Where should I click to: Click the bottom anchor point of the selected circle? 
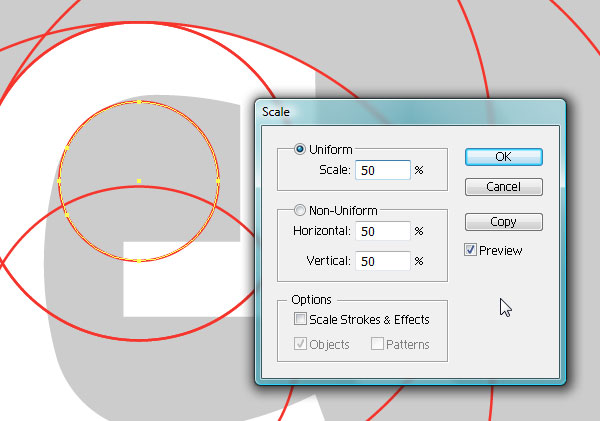139,261
